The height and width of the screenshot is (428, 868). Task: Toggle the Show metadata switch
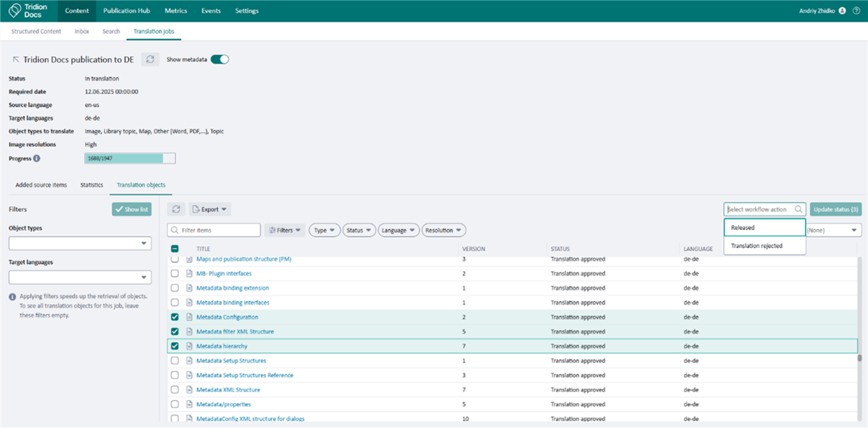[220, 59]
